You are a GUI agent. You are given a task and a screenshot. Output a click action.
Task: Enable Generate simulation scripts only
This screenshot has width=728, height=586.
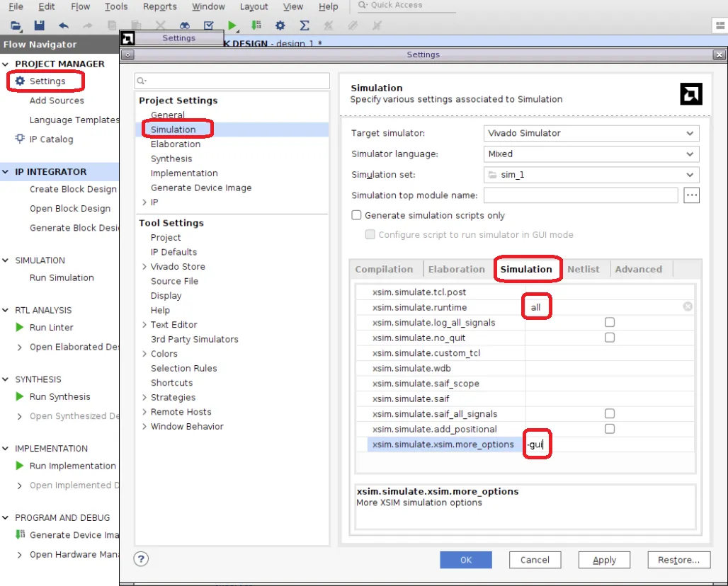point(356,215)
